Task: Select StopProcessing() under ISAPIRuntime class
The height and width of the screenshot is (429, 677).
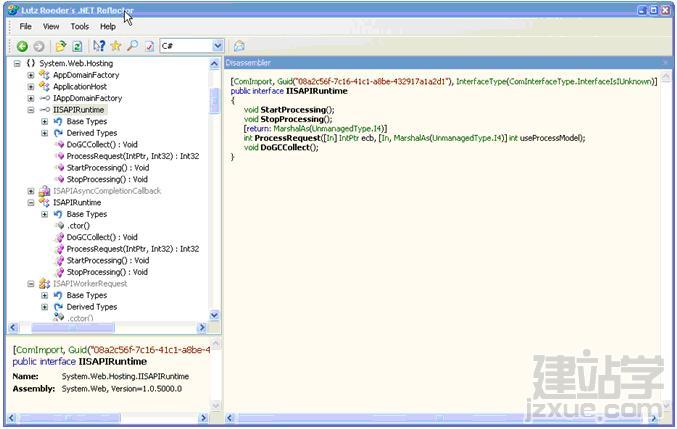Action: pyautogui.click(x=107, y=273)
